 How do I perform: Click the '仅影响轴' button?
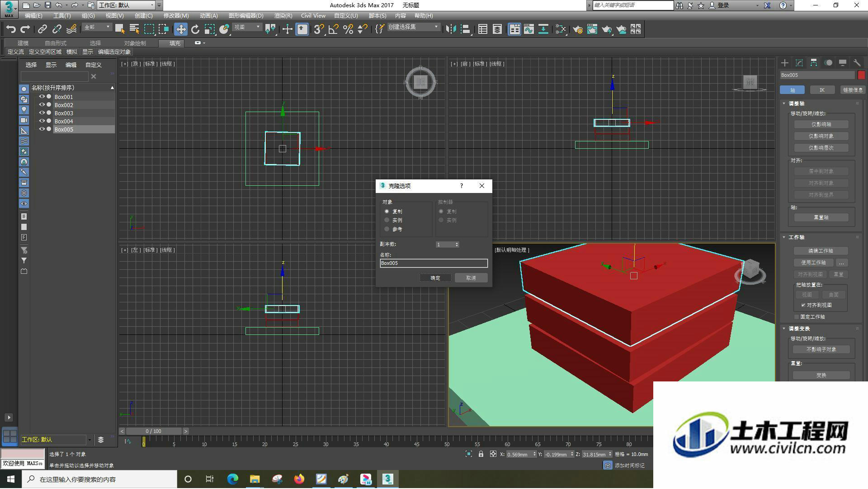[x=821, y=125]
